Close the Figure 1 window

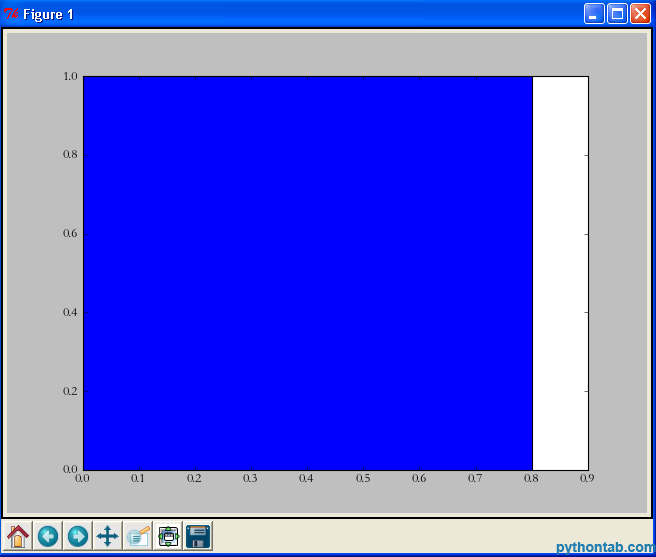click(x=640, y=14)
